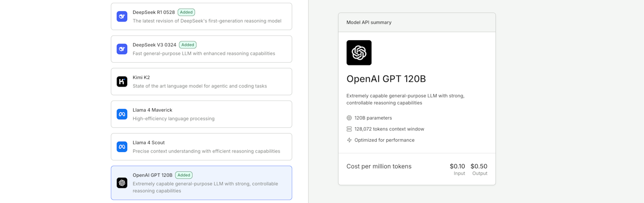Select the DeepSeek R1 0528 model card
Viewport: 644px width, 203px height.
(x=202, y=17)
